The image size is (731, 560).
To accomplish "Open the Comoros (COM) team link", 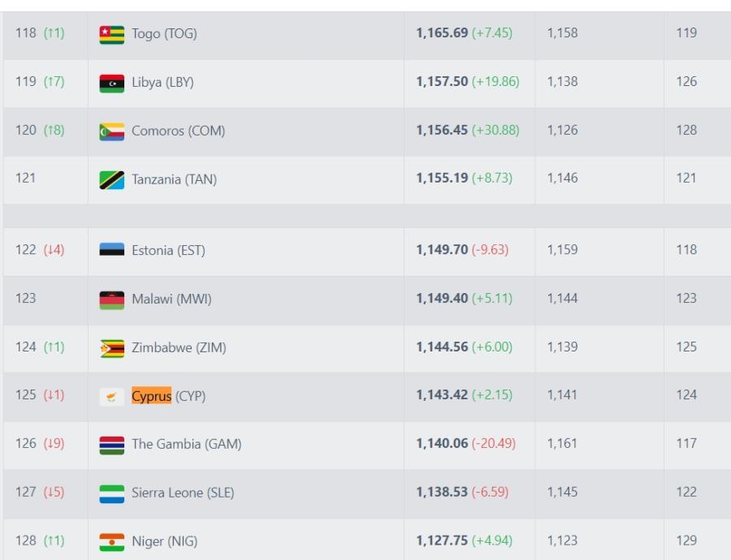I will coord(178,131).
